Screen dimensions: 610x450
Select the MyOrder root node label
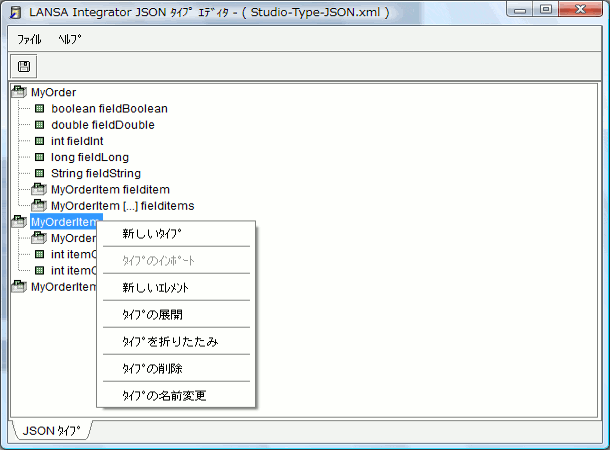coord(54,92)
